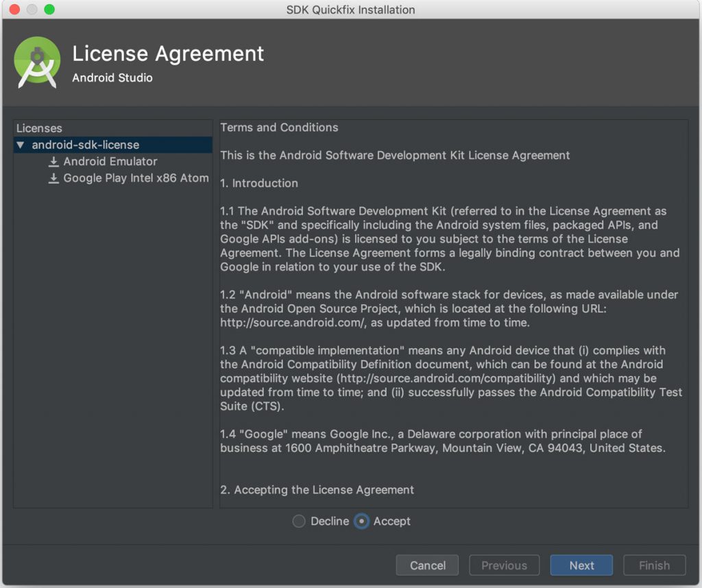Click the SDK Quickfix Installation title bar
This screenshot has width=702, height=588.
click(350, 10)
